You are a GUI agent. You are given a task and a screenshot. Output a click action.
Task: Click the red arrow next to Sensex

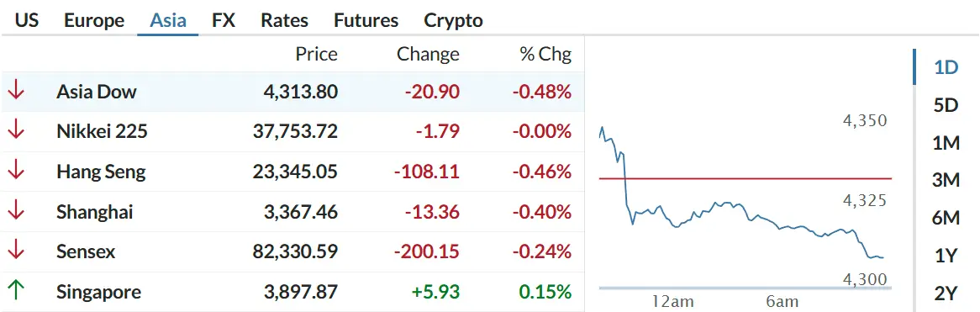coord(16,252)
